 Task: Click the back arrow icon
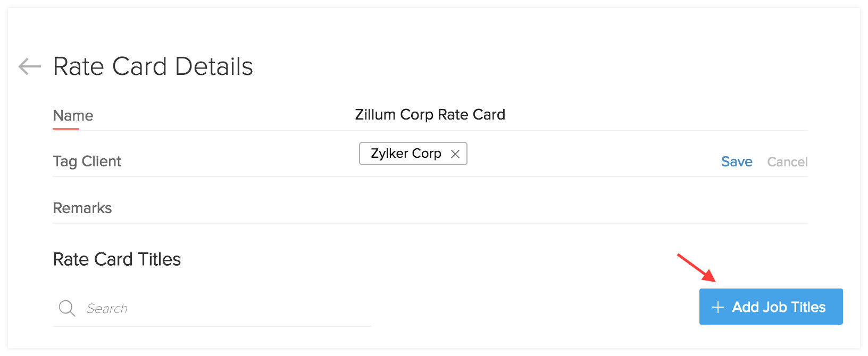pos(30,66)
